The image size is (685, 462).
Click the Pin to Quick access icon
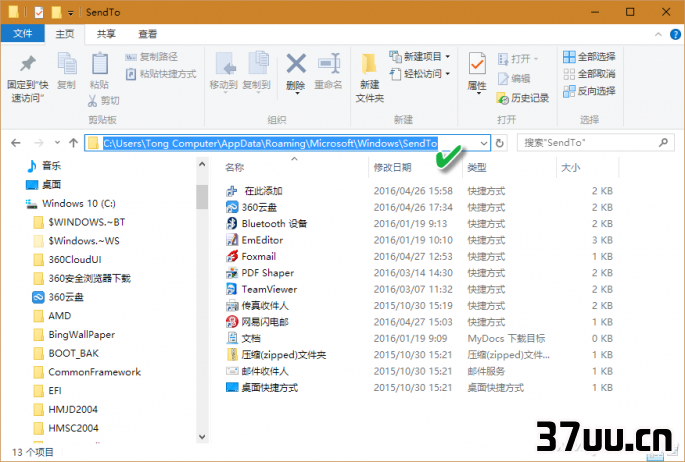tap(27, 64)
